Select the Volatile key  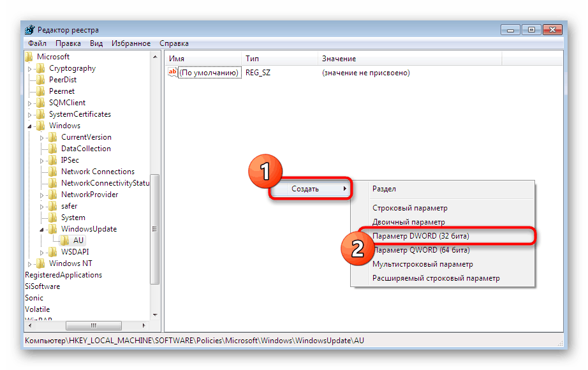click(37, 309)
